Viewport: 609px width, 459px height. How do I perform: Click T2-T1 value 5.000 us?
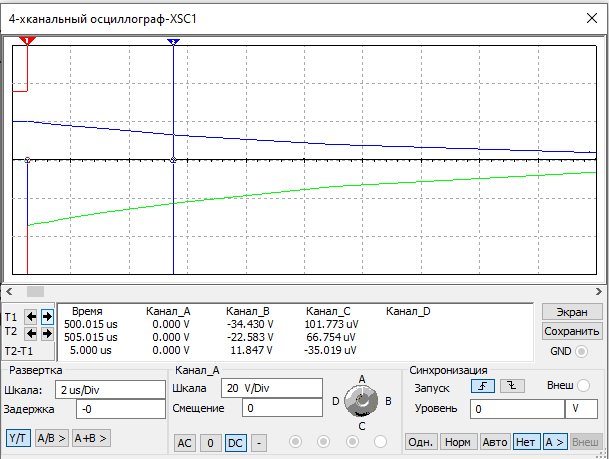[90, 350]
